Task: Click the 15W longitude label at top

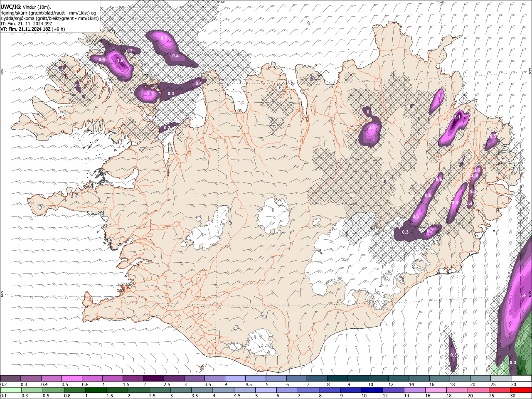Action: (x=440, y=2)
